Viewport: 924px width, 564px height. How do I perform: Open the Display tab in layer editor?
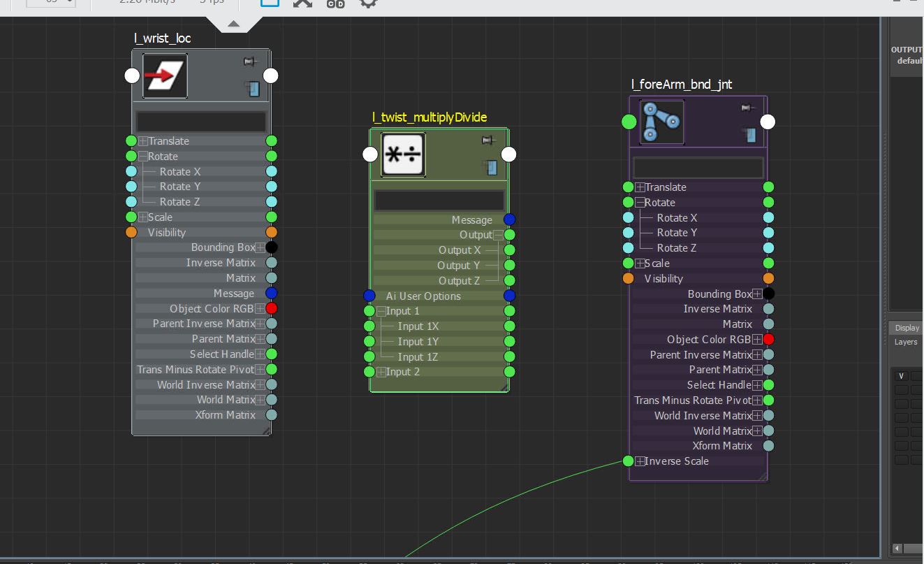pos(907,328)
